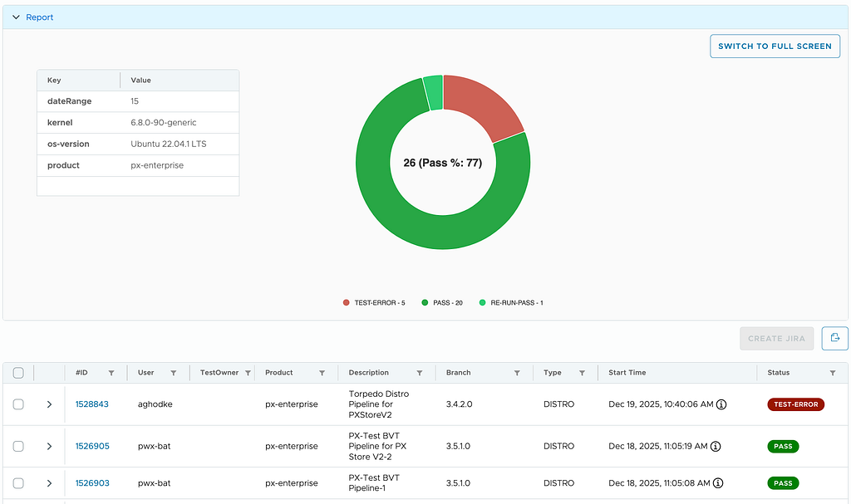
Task: Collapse the Report section chevron
Action: click(x=17, y=17)
